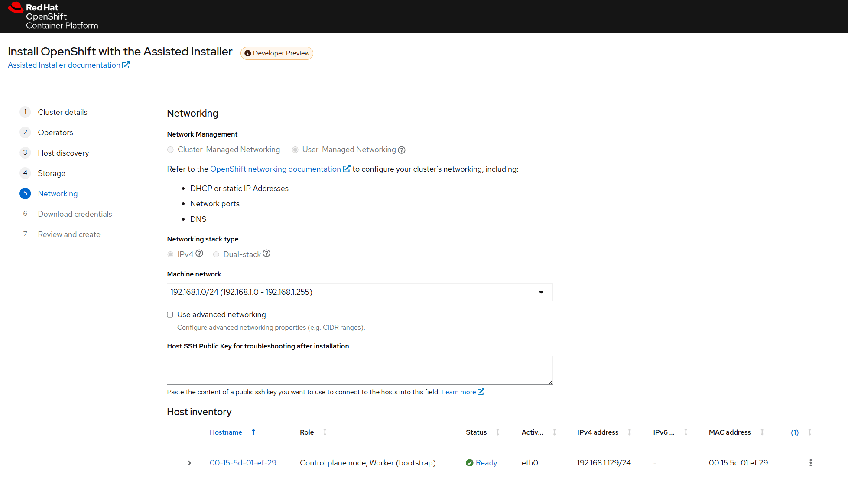The image size is (848, 504).
Task: Click the Dual-stack help question icon
Action: click(x=266, y=254)
